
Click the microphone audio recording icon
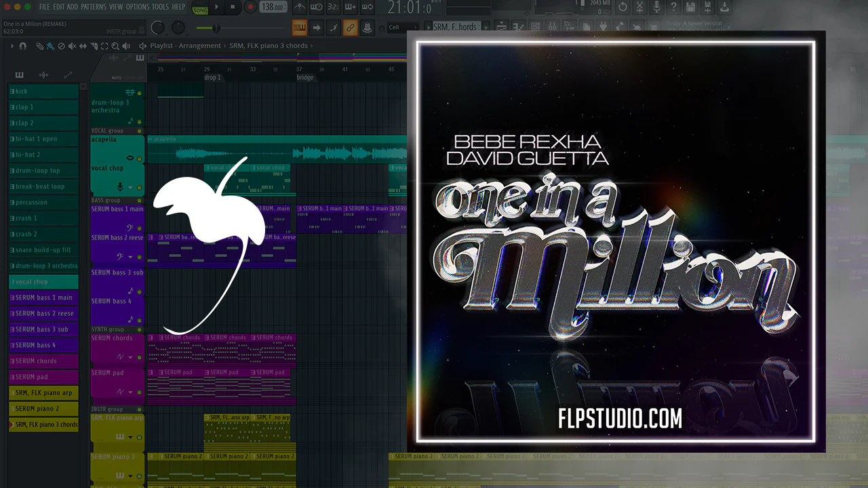656,7
